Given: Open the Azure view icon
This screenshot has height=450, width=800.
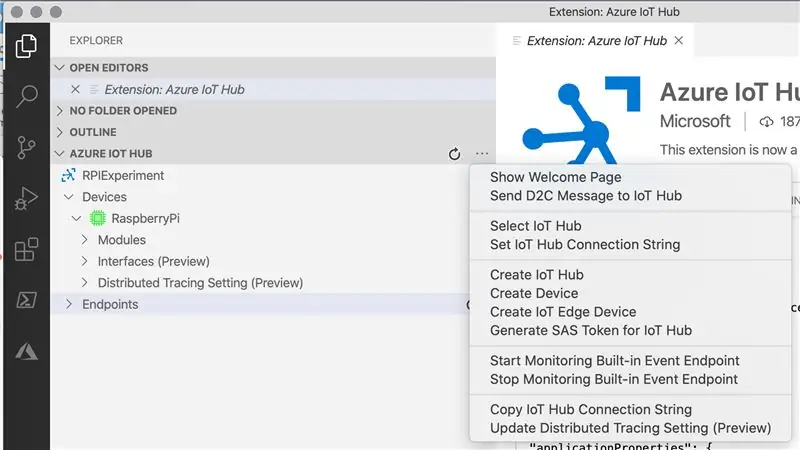Looking at the screenshot, I should (26, 351).
